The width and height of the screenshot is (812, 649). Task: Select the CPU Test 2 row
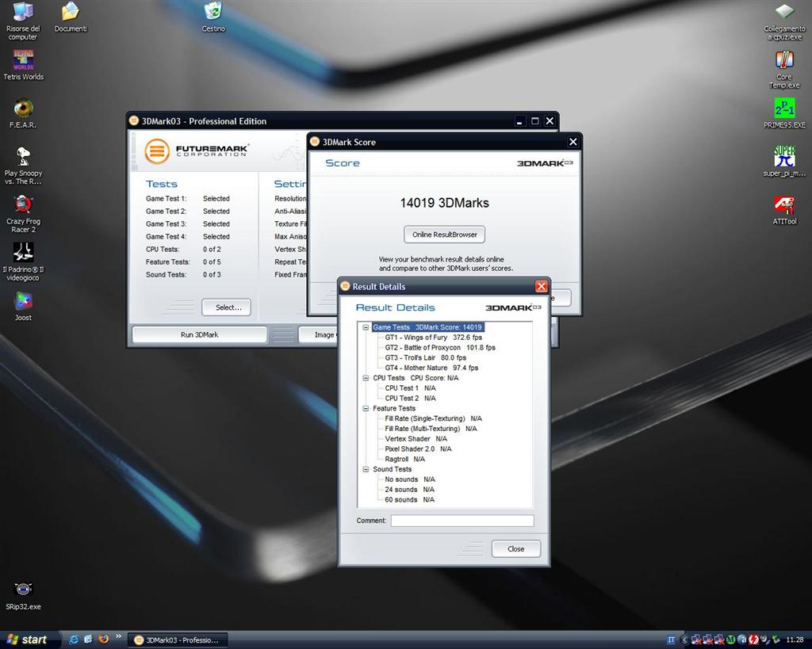410,399
